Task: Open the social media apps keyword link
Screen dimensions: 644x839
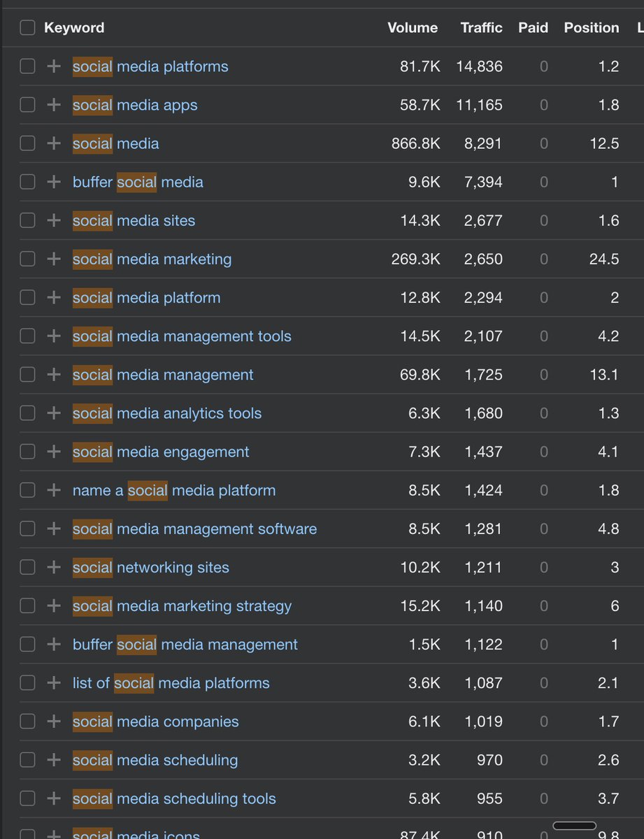Action: (x=135, y=105)
